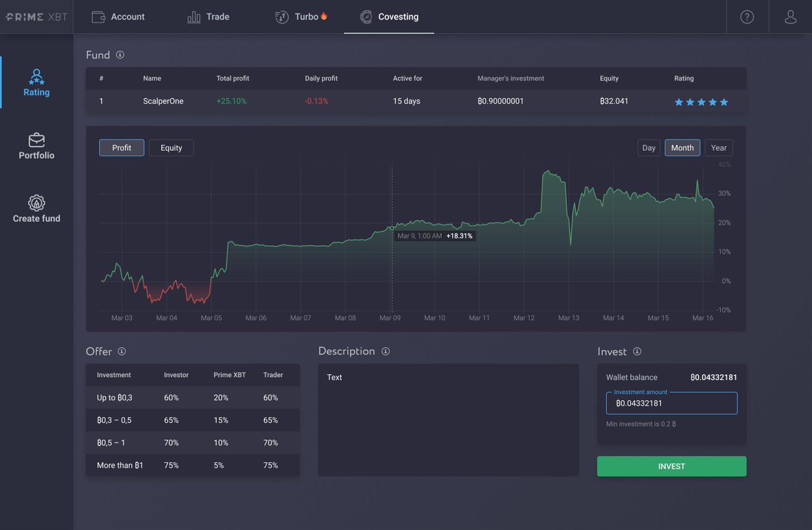Select the Rating sidebar icon
The height and width of the screenshot is (530, 812).
(x=36, y=81)
